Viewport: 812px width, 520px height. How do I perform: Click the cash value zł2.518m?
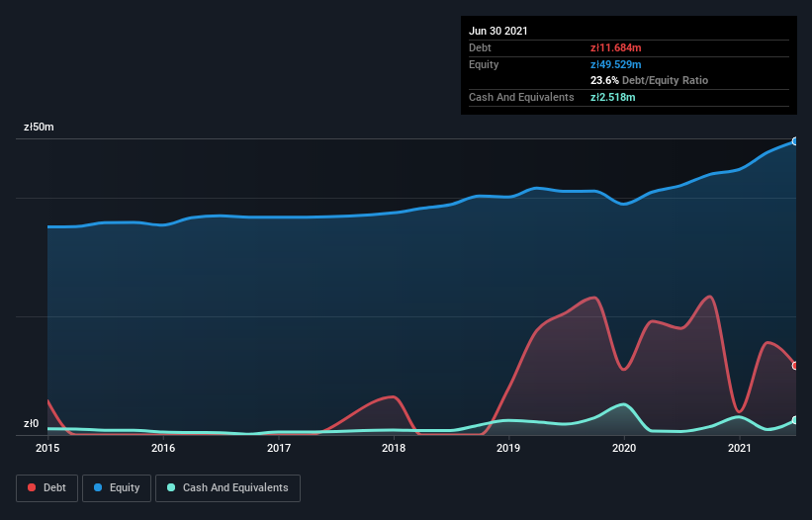pyautogui.click(x=612, y=97)
